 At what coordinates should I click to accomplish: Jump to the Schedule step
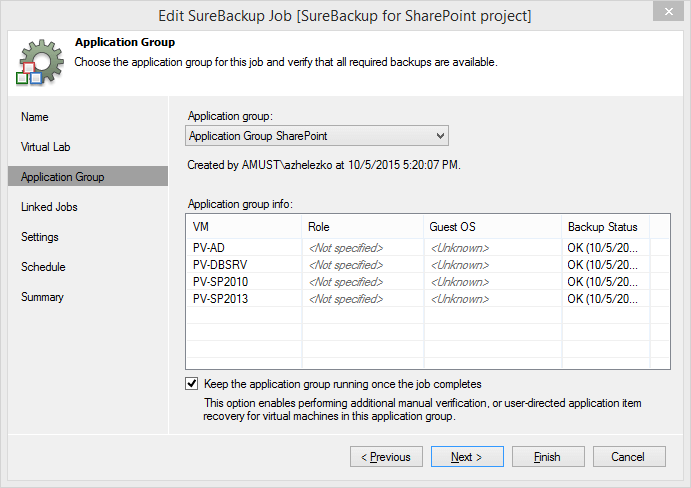pos(43,267)
